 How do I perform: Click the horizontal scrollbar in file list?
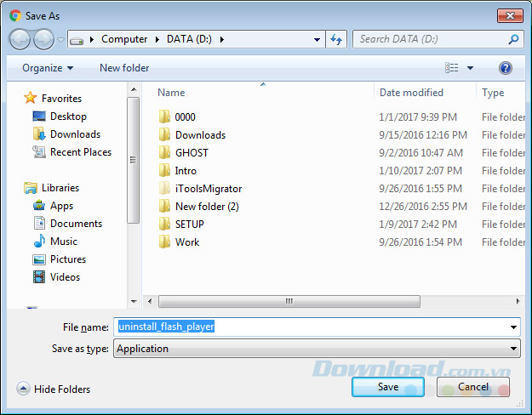coord(289,301)
